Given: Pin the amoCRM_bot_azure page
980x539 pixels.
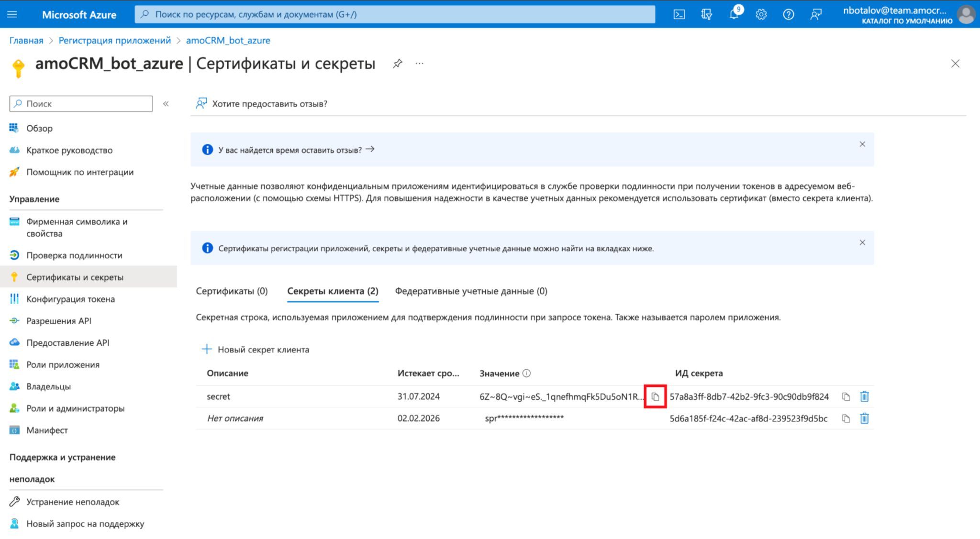Looking at the screenshot, I should click(x=397, y=64).
